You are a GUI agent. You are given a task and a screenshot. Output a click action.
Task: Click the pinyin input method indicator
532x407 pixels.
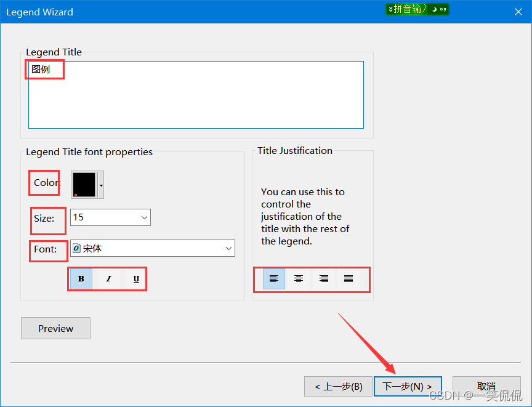(x=407, y=9)
